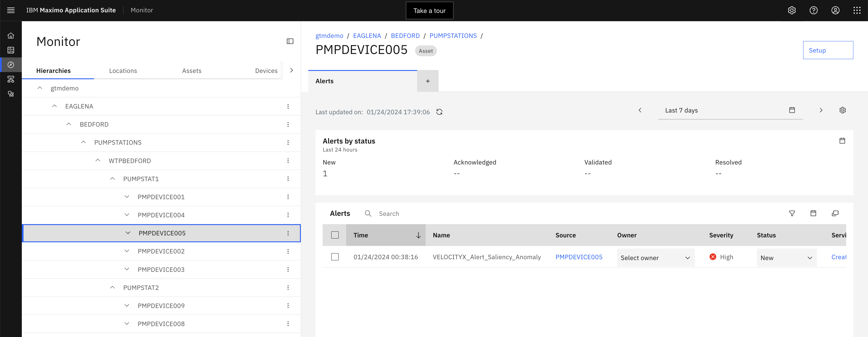Select PMPDEVICE009 in the hierarchy tree
The height and width of the screenshot is (337, 868).
coord(161,306)
